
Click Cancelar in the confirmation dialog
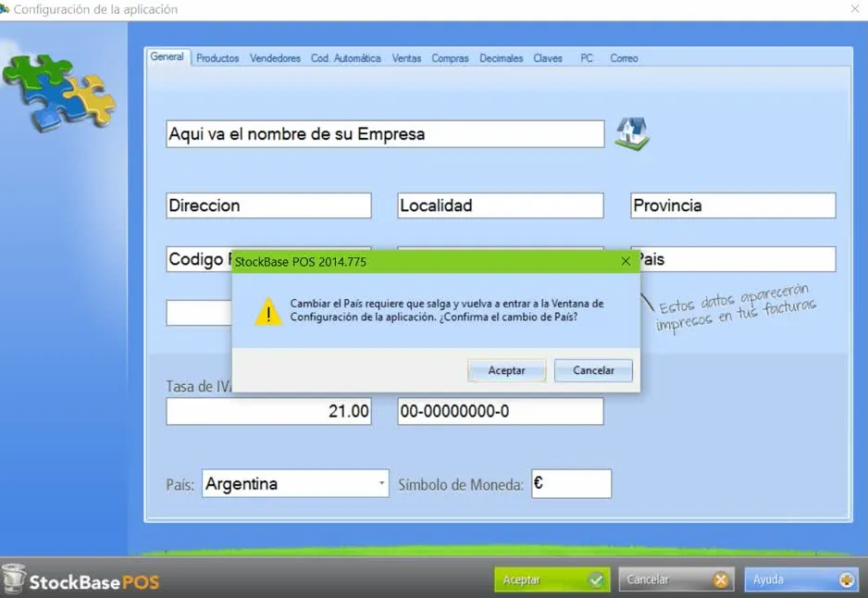point(593,370)
